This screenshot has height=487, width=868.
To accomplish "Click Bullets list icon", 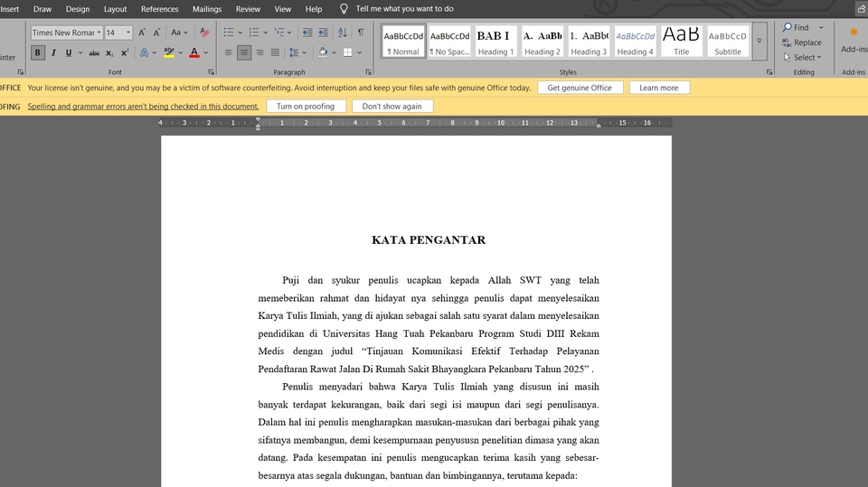I will (x=229, y=33).
